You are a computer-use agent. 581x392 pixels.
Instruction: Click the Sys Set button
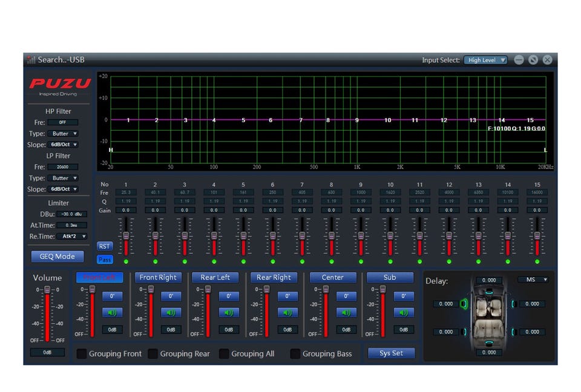[392, 353]
